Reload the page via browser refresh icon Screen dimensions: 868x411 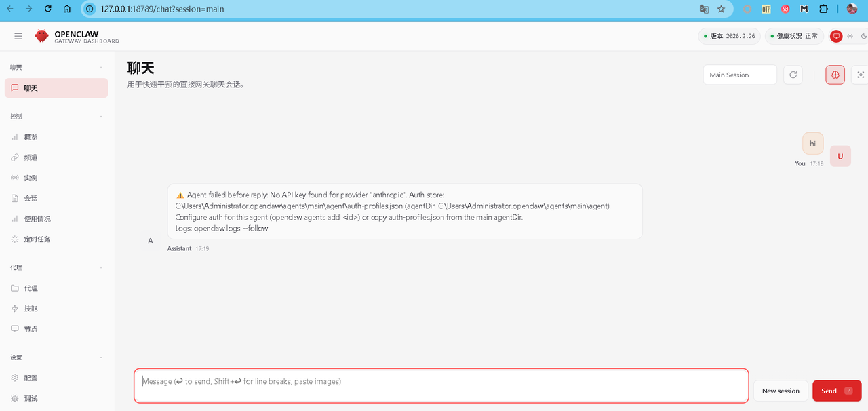(x=47, y=9)
